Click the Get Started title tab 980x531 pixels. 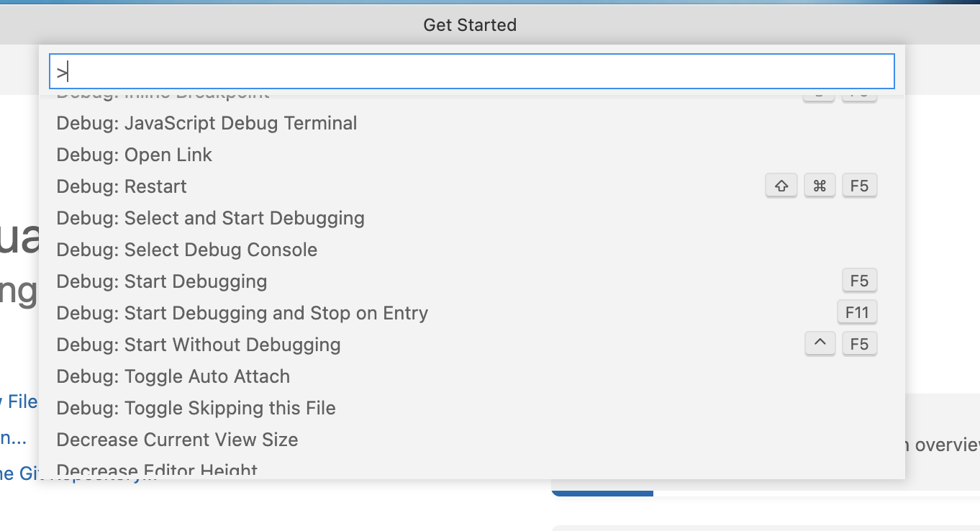click(470, 25)
